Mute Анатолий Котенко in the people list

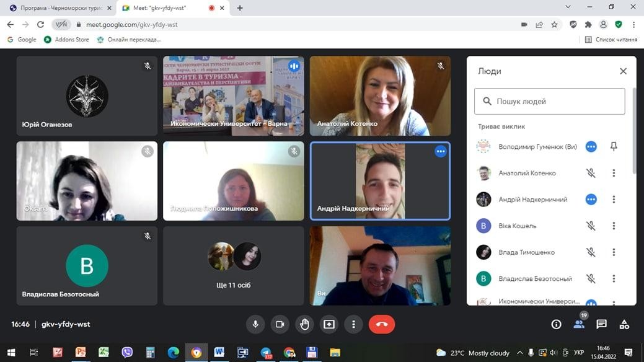click(x=591, y=173)
